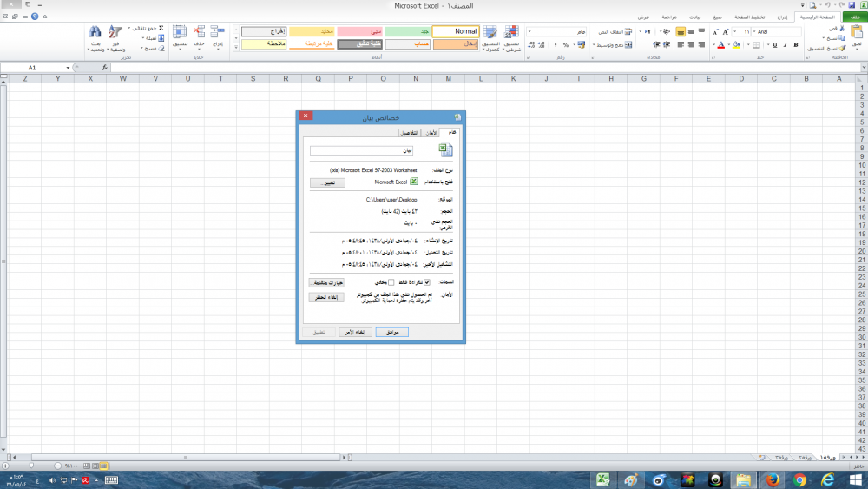Select the Normal cell style

click(456, 31)
